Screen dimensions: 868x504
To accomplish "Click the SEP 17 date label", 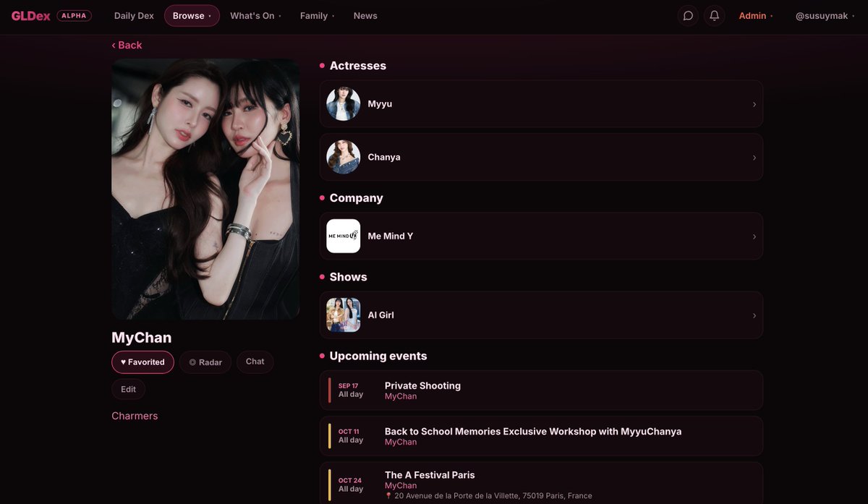I will coord(349,386).
